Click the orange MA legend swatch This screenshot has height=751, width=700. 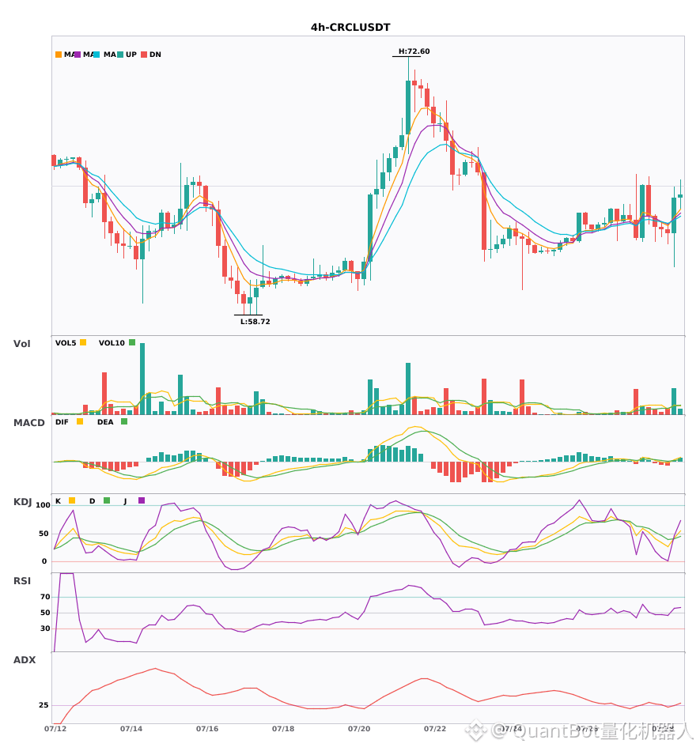59,55
